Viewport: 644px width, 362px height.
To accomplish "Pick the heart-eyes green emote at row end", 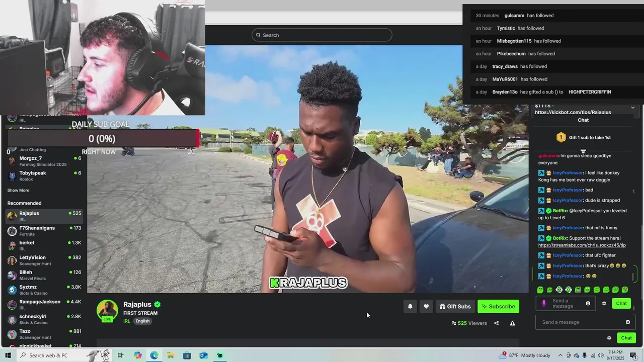I will point(625,290).
